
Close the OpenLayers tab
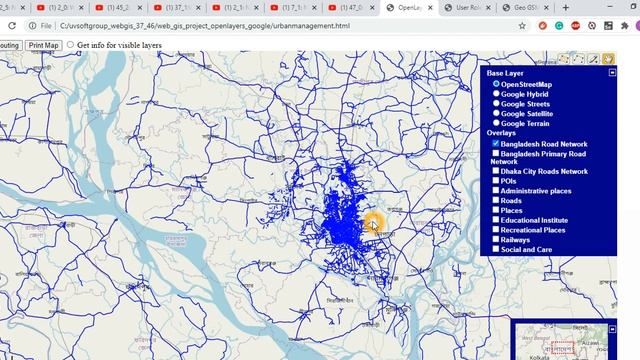click(x=430, y=7)
